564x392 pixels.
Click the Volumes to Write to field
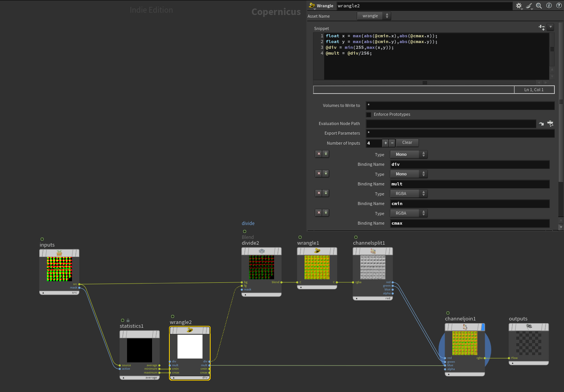(460, 105)
